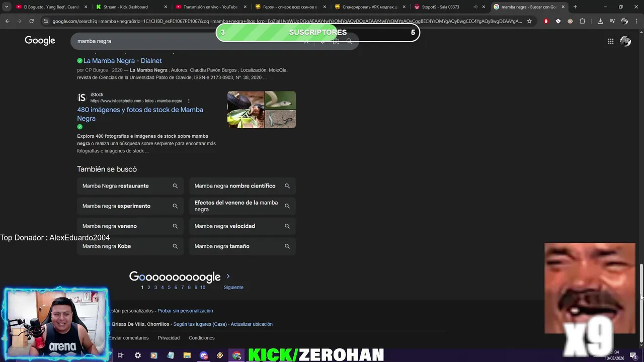
Task: Click the speaker icon on the StopotS tab
Action: 475,7
